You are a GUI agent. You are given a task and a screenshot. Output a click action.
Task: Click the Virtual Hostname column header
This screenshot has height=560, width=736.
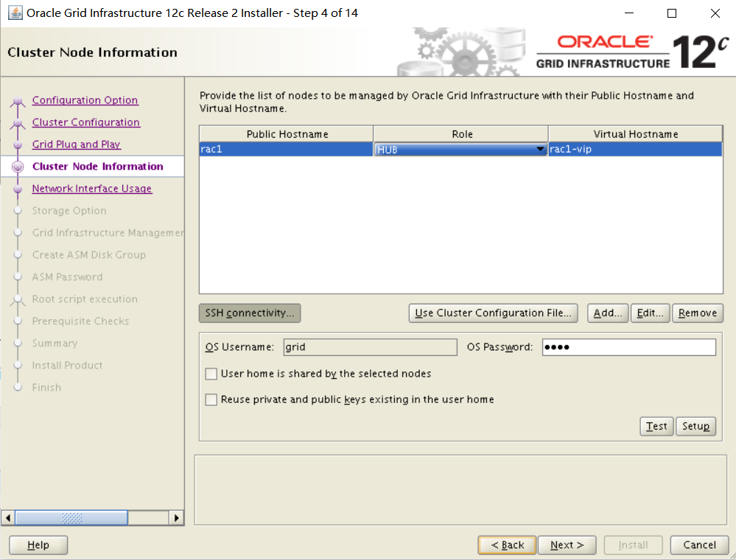pos(635,134)
